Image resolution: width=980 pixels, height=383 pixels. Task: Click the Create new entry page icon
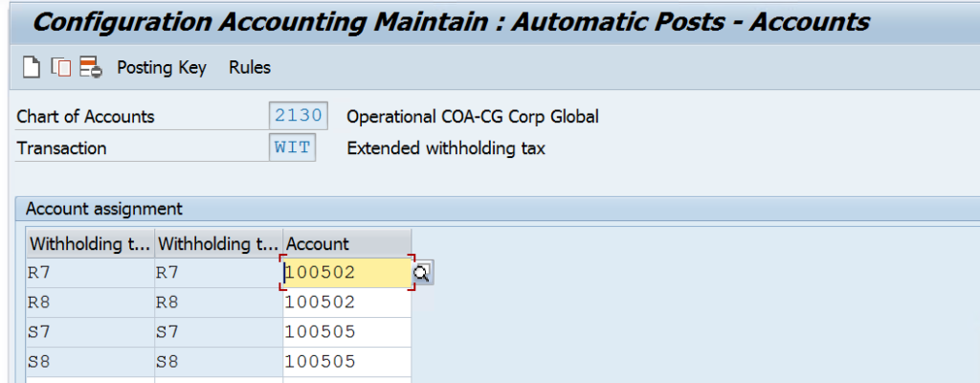32,67
